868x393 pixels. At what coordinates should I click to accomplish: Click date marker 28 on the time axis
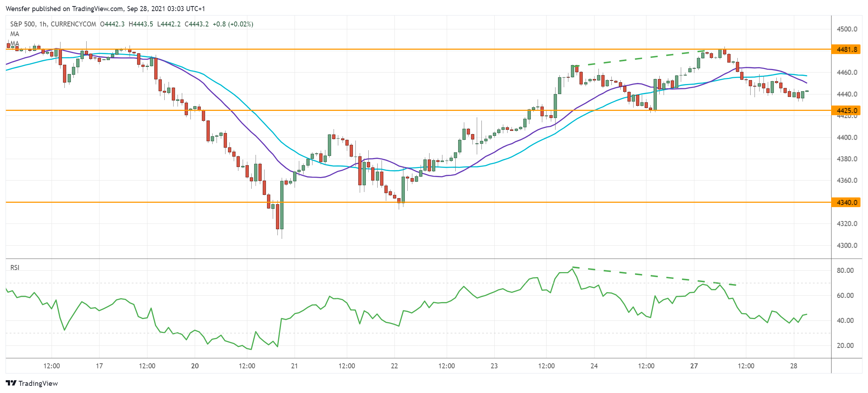pos(794,366)
